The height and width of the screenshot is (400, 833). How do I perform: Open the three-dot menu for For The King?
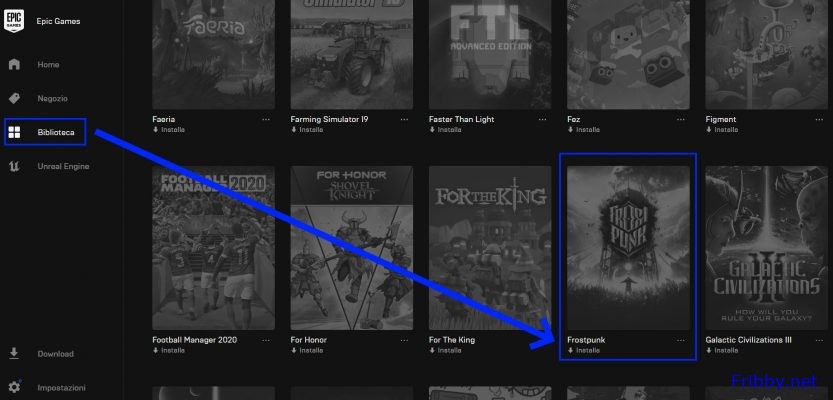click(542, 341)
